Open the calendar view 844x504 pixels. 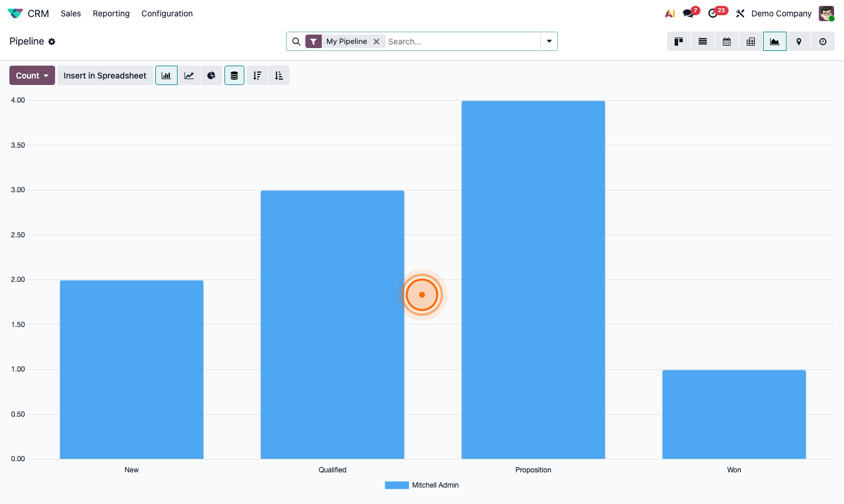coord(726,42)
